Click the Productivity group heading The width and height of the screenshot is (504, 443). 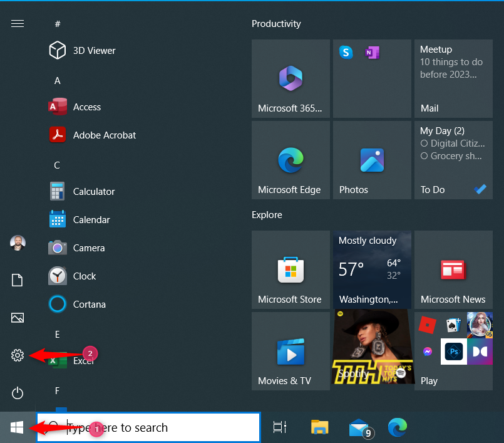[276, 24]
